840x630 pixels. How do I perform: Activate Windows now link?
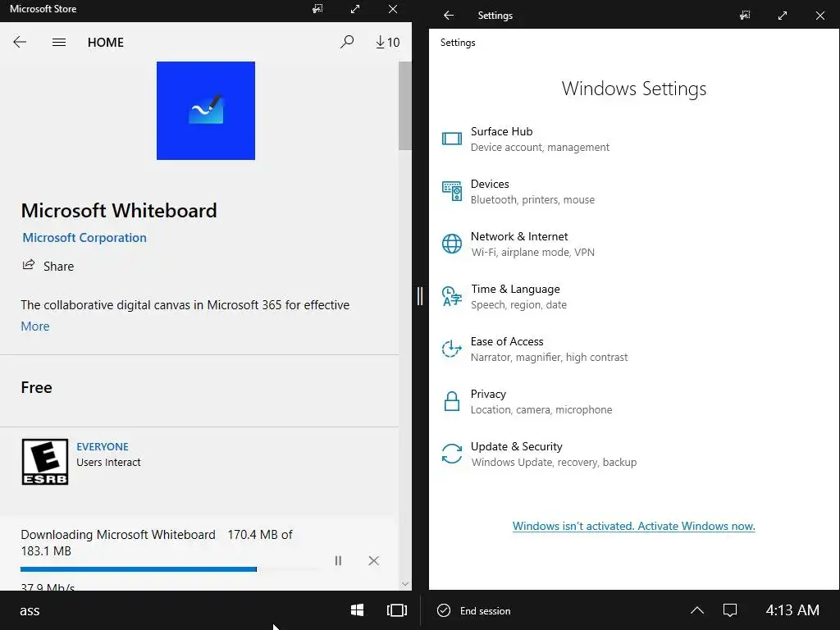(x=634, y=526)
